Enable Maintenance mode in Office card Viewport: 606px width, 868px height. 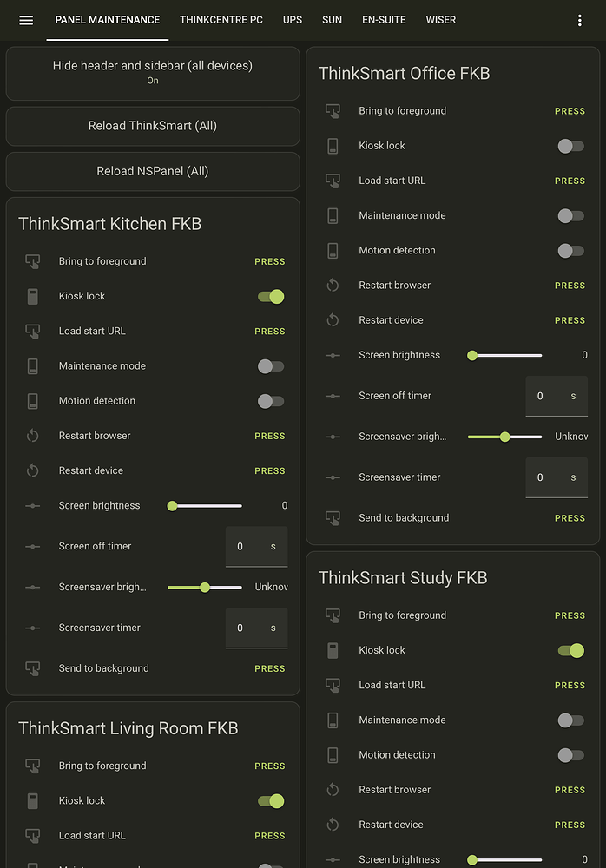[570, 215]
